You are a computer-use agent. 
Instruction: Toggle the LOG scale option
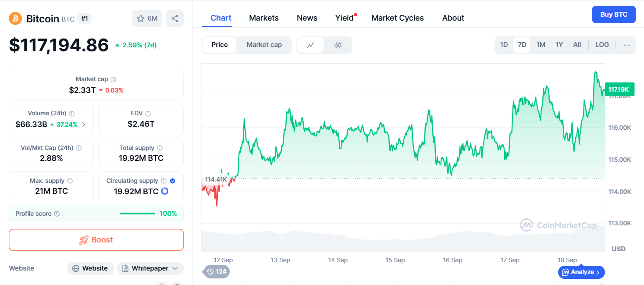coord(601,45)
